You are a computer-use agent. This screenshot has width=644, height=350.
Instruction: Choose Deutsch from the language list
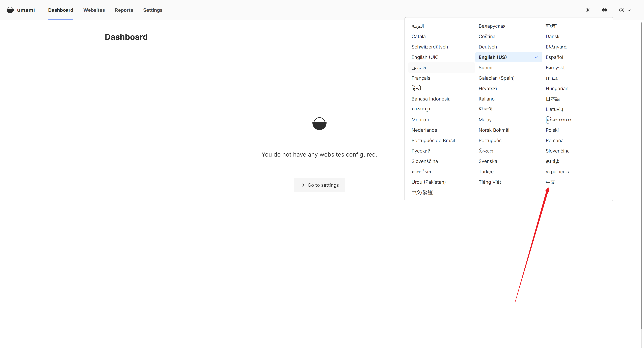tap(488, 47)
